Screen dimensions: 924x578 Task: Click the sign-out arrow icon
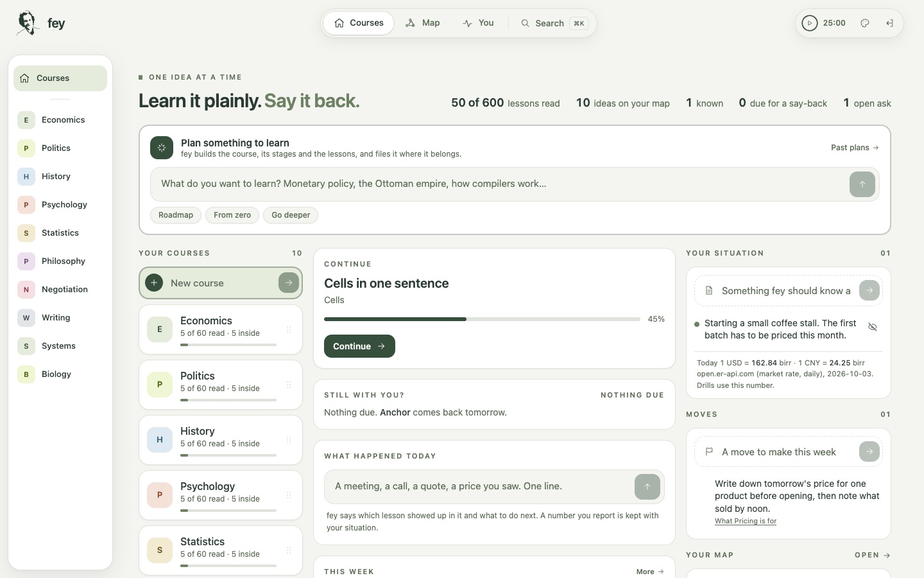[890, 23]
